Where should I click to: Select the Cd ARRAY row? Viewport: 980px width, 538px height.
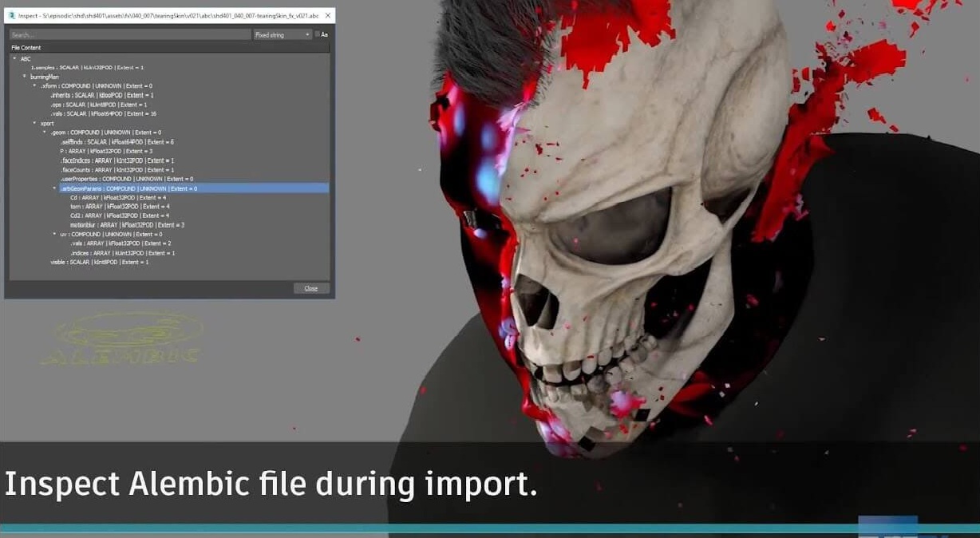click(x=118, y=197)
